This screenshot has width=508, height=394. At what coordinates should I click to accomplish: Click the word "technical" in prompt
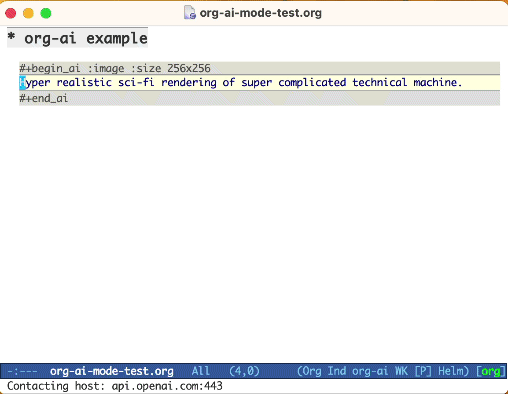(x=380, y=82)
